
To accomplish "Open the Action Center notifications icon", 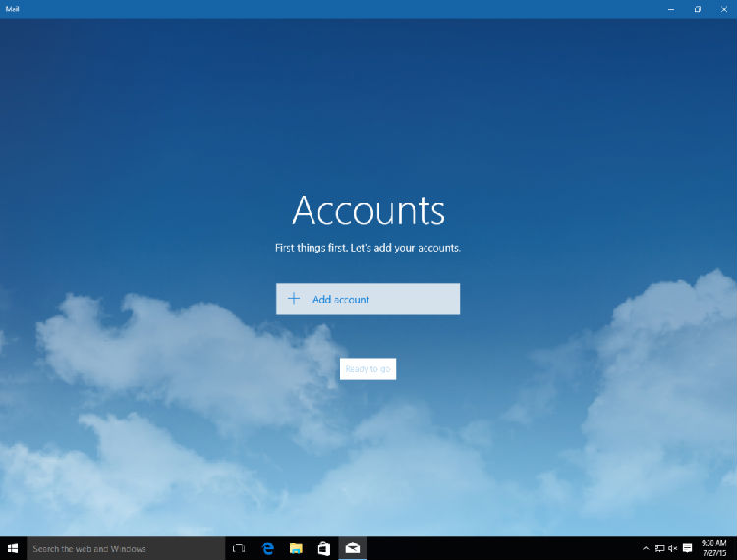I will (688, 548).
